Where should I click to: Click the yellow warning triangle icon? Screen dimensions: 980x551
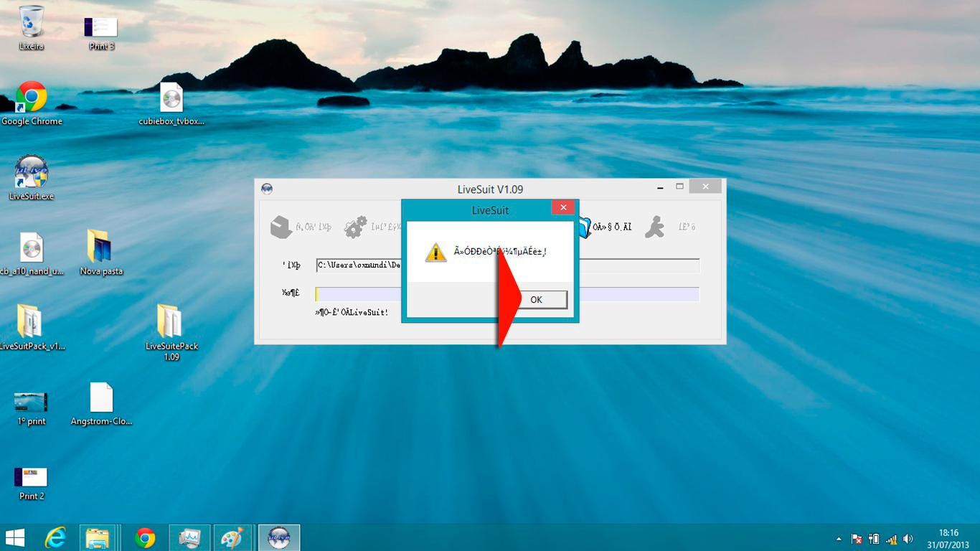pos(435,252)
